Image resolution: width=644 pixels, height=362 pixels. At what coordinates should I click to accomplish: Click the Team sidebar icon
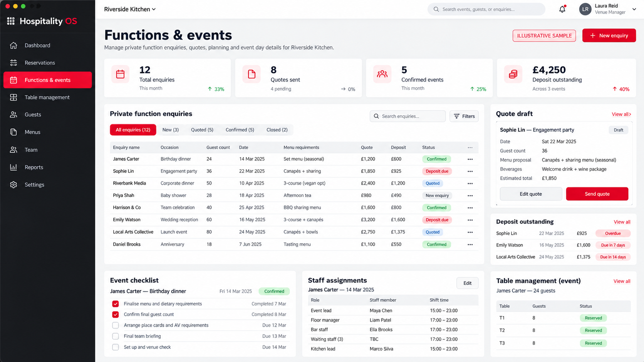(x=13, y=150)
